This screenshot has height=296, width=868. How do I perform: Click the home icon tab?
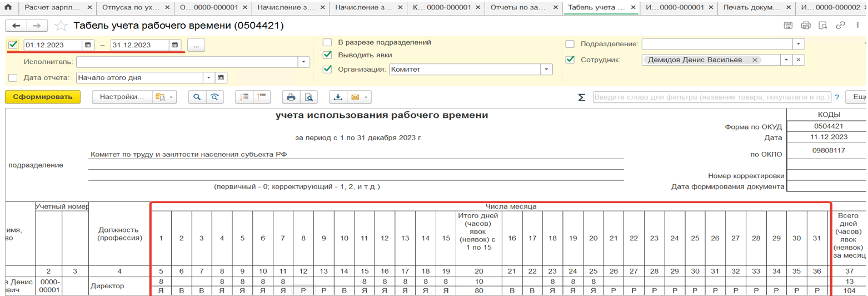point(8,8)
